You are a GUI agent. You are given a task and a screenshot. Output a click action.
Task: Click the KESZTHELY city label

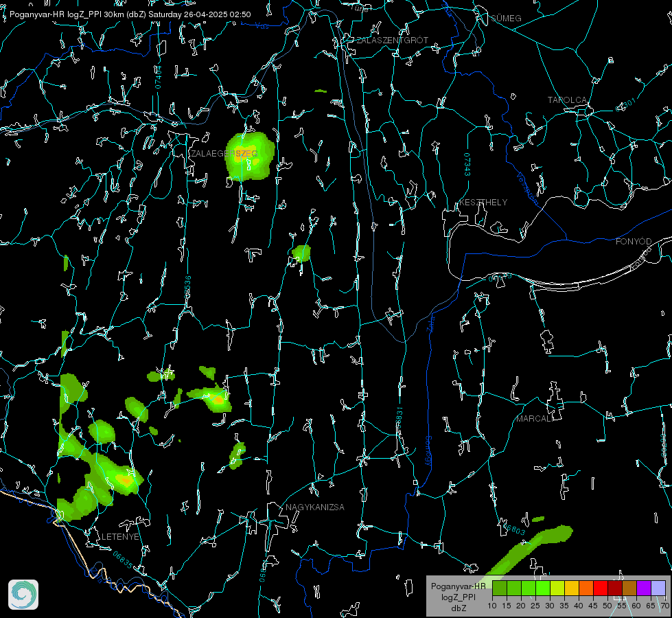(483, 203)
